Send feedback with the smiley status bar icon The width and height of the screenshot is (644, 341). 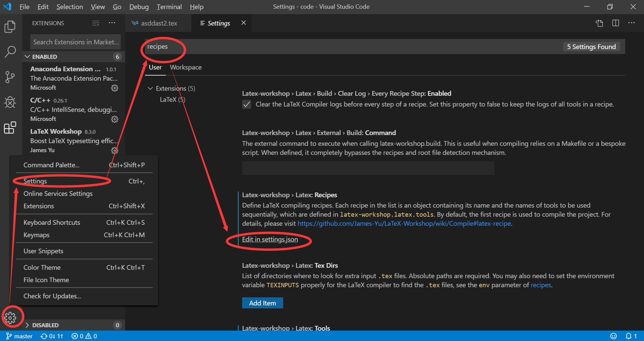click(613, 336)
